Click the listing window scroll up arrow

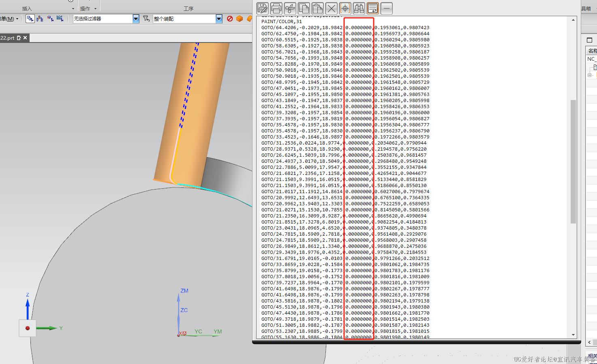pos(573,20)
